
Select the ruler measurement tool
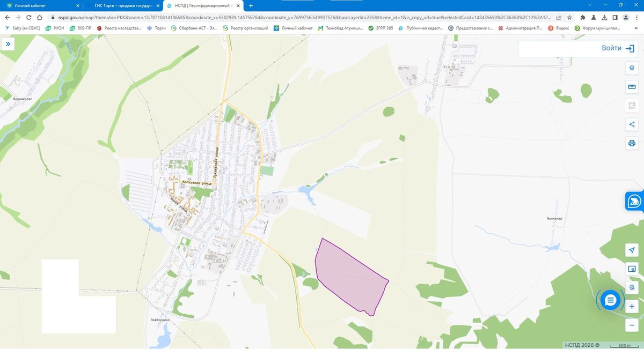coord(632,87)
